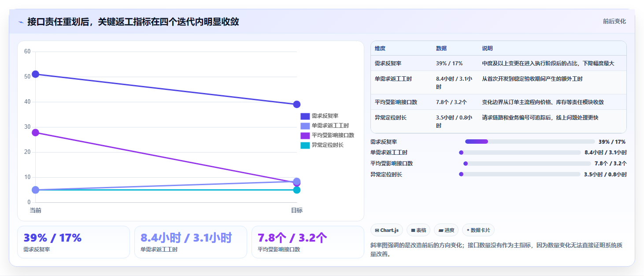
Task: Click the 需求反复率 legend label
Action: coord(325,116)
